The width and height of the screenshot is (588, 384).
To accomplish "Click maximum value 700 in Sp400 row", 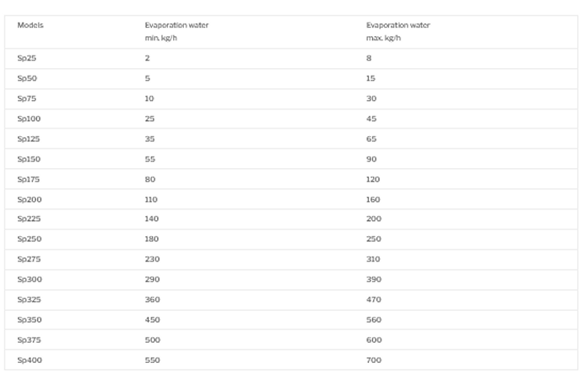I will point(373,360).
